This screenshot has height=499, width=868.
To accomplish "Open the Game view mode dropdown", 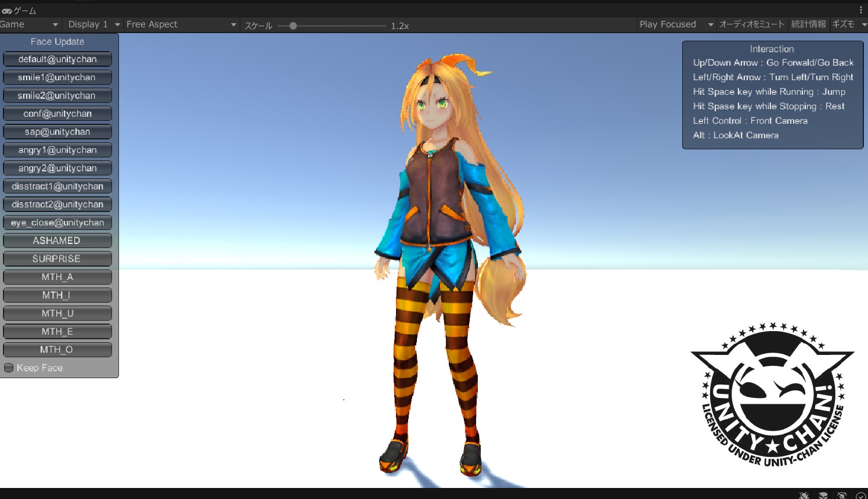I will point(30,24).
